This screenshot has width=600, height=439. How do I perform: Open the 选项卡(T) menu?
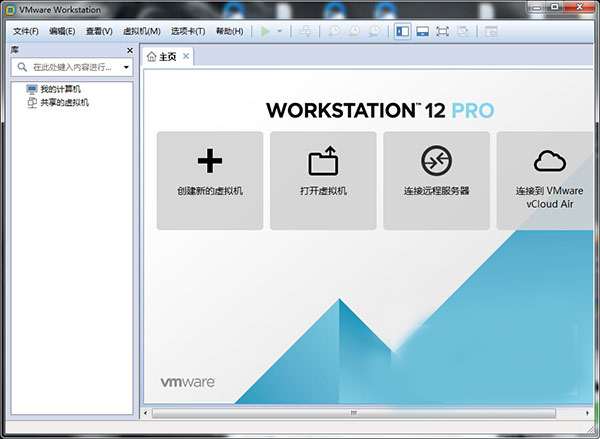(x=188, y=31)
